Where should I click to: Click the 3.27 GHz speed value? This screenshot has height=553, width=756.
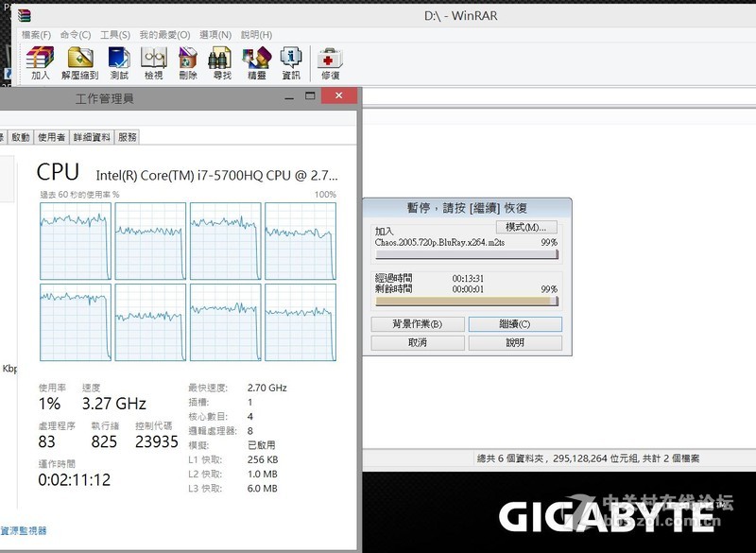[113, 404]
